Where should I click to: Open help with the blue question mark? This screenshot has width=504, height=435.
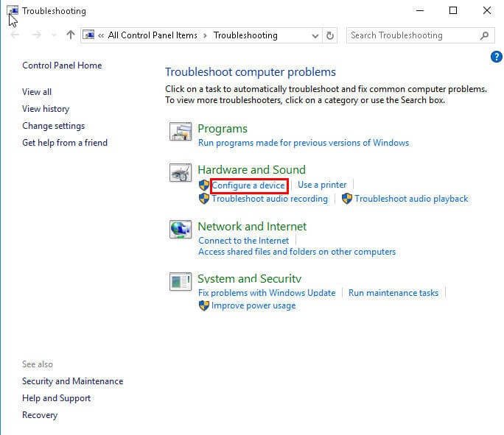coord(496,57)
